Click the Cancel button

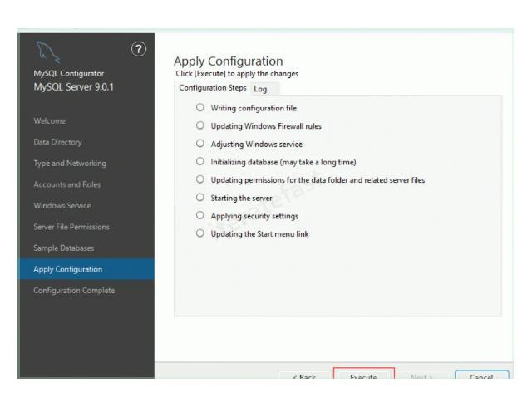(482, 375)
